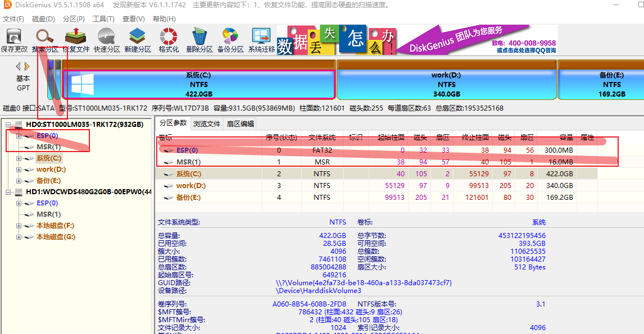Click the New Partition (新建分区) icon

point(138,40)
